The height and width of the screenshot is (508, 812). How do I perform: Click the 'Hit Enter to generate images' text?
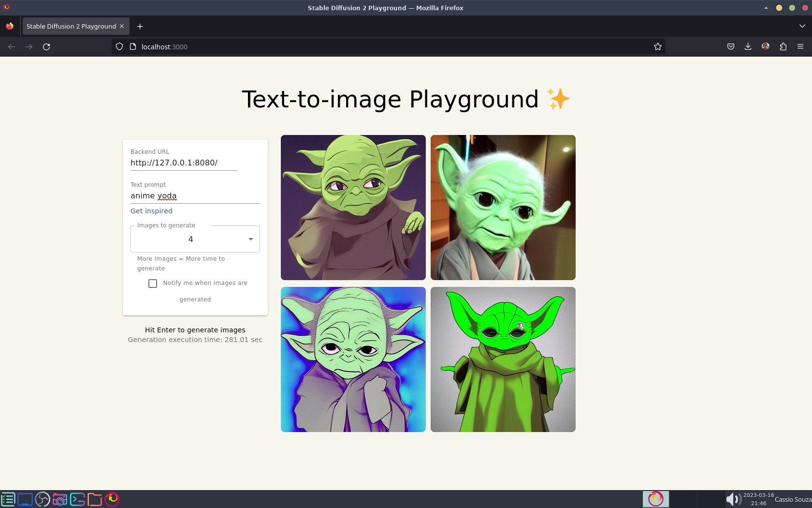[195, 330]
